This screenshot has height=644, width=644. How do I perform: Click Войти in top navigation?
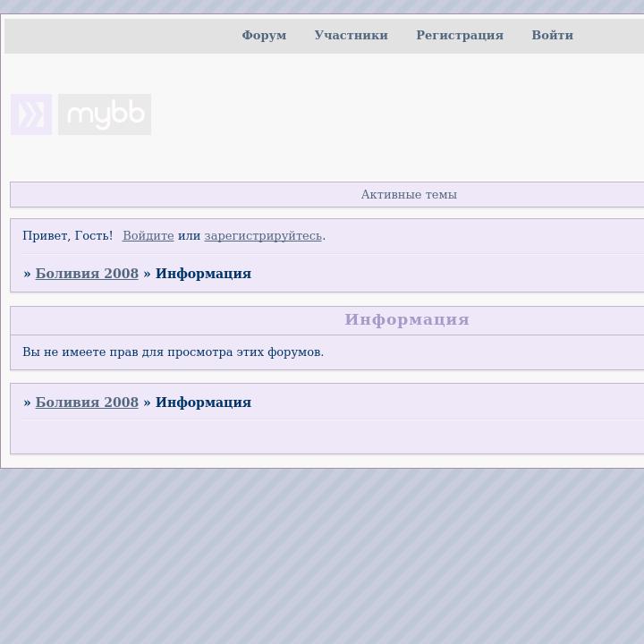pyautogui.click(x=552, y=35)
